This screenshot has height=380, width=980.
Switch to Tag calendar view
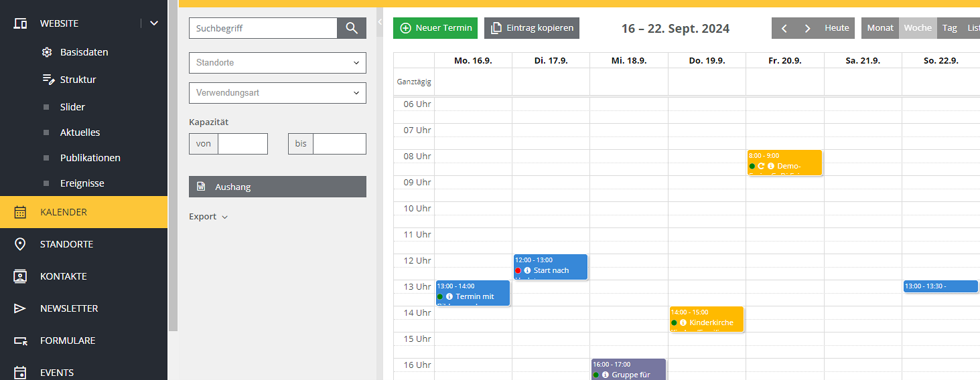pos(949,28)
